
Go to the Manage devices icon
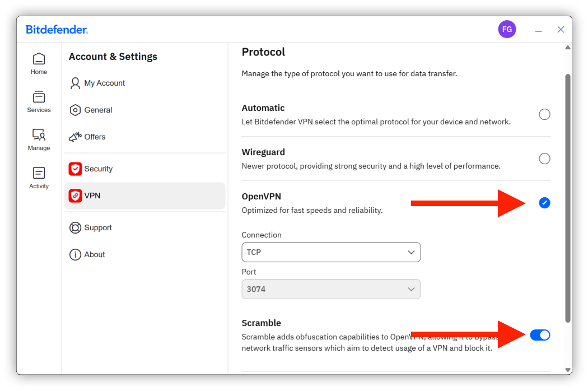pos(39,134)
